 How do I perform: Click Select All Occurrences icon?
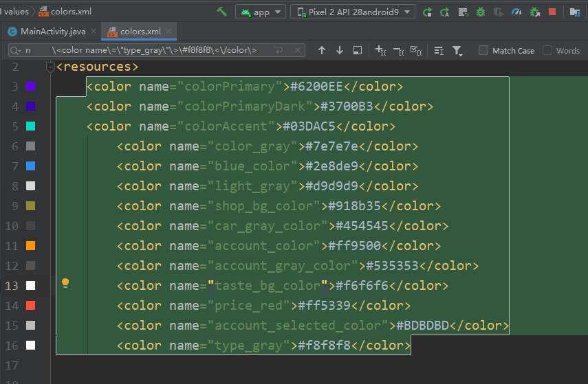(416, 50)
